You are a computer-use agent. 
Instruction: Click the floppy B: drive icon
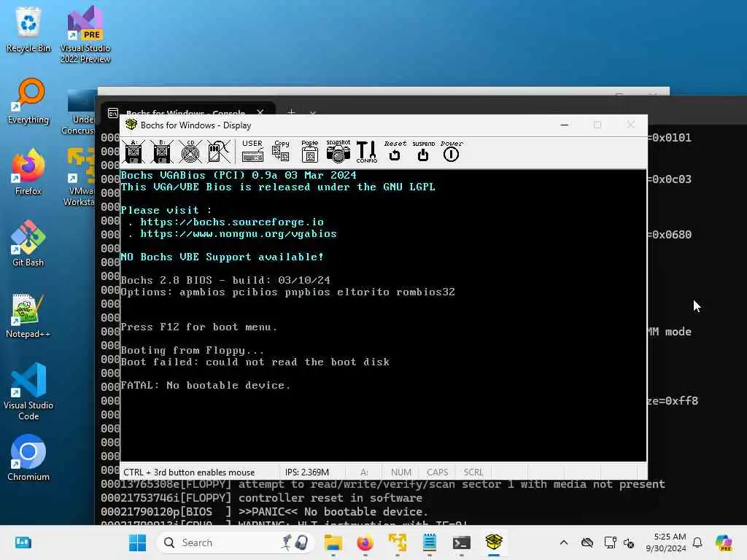pyautogui.click(x=162, y=152)
